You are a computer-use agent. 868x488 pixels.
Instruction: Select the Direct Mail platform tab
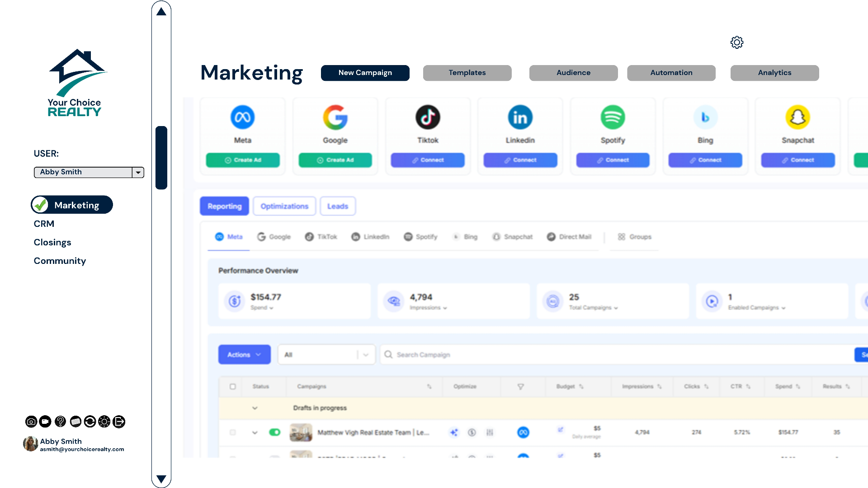pyautogui.click(x=569, y=237)
